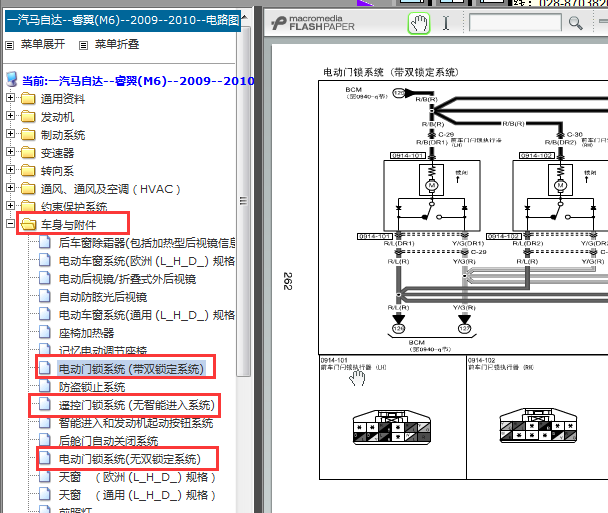Screen dimensions: 608x513
Task: Open 天窗 (通用 L_H_D 规格) document
Action: [137, 495]
